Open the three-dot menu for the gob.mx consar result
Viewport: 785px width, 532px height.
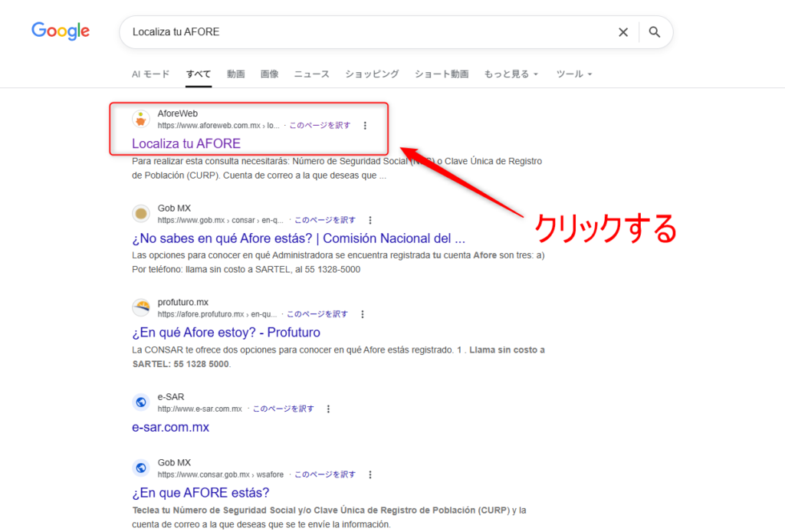point(370,220)
